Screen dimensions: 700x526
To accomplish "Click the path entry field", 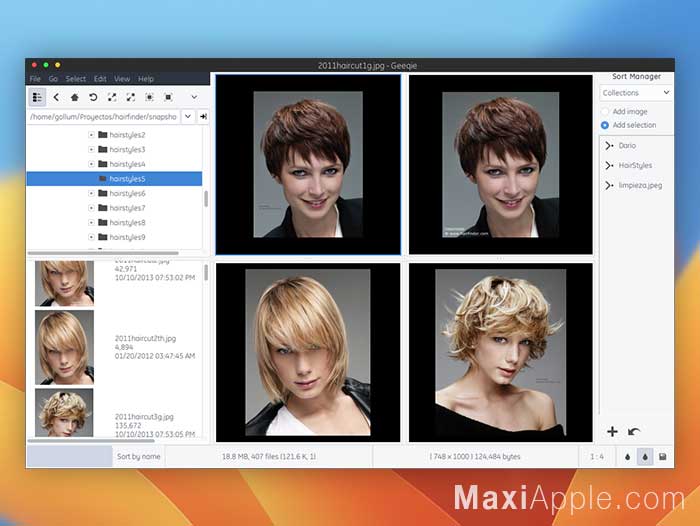I will [104, 117].
